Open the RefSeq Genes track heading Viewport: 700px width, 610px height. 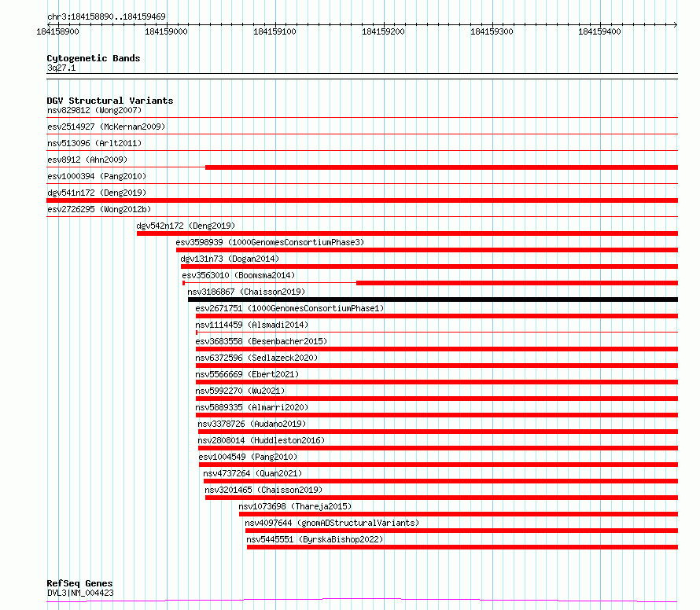[80, 583]
